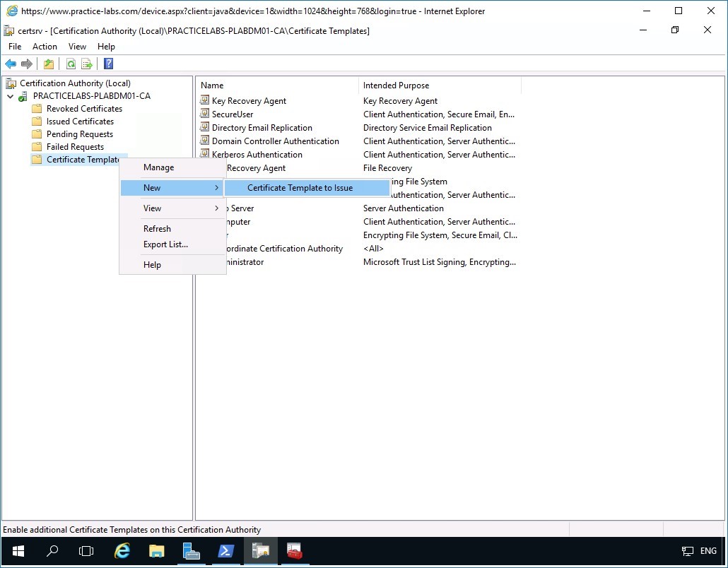Select the Show/Hide Console Tree toolbar icon
Screen dimensions: 728x568
[x=48, y=64]
